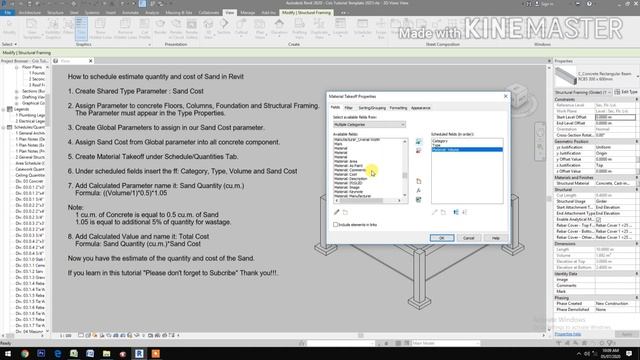Click the Add calculated parameter fx icon

[418, 191]
